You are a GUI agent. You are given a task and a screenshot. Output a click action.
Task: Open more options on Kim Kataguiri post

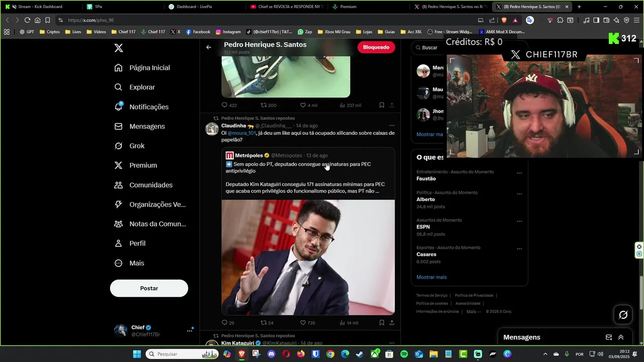pyautogui.click(x=392, y=343)
